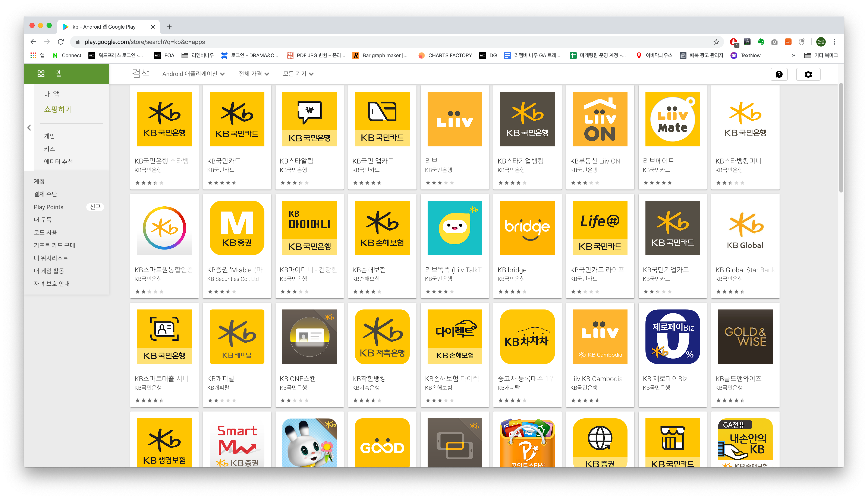Image resolution: width=868 pixels, height=499 pixels.
Task: Click the bookmark star in address bar
Action: click(716, 42)
